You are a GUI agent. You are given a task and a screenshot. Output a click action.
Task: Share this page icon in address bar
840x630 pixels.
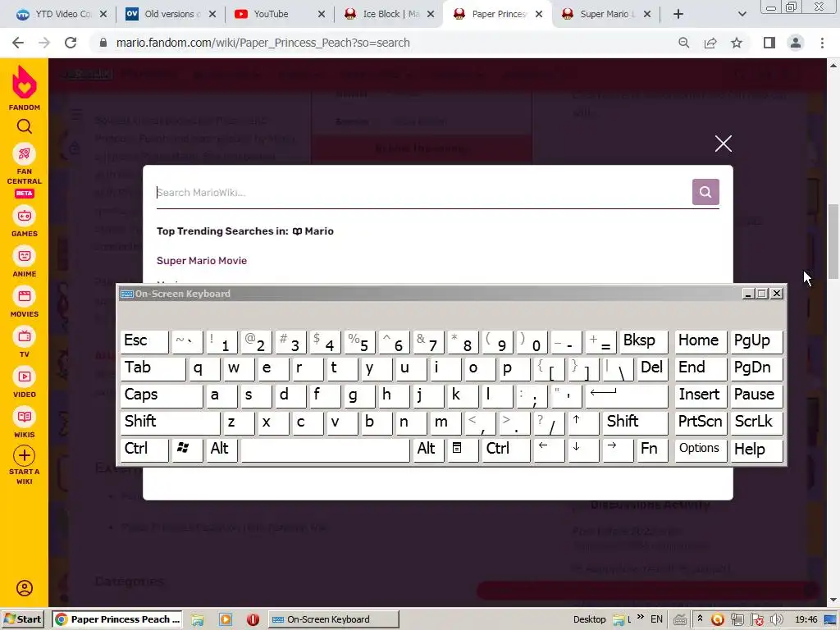[710, 43]
